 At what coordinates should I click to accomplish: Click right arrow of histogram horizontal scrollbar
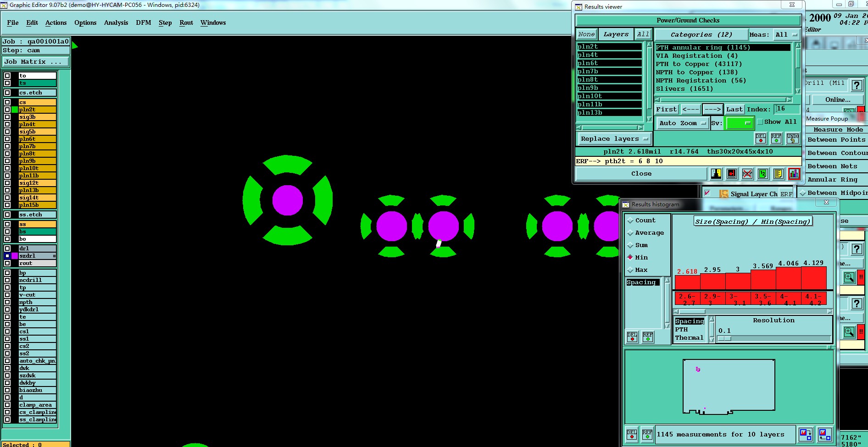tap(829, 311)
